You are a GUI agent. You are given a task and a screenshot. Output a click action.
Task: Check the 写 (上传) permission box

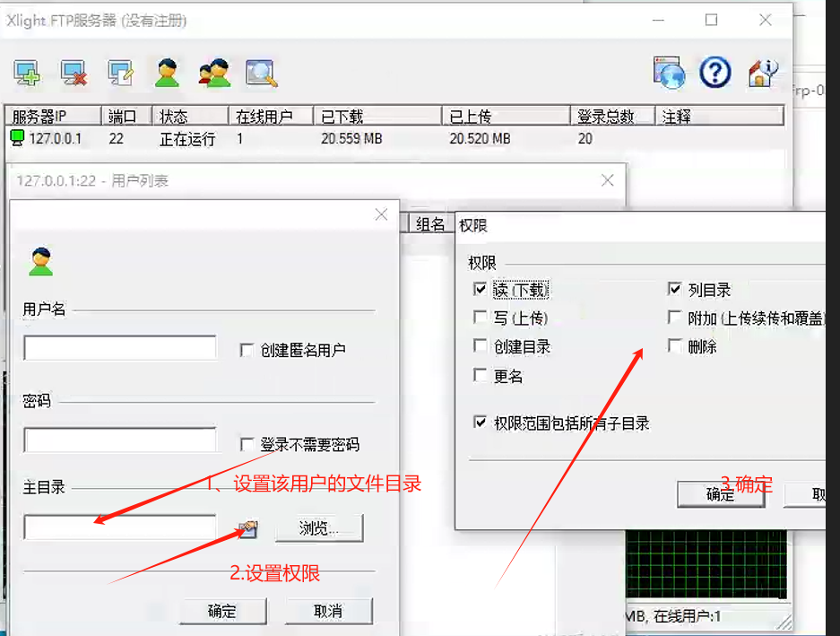[481, 318]
